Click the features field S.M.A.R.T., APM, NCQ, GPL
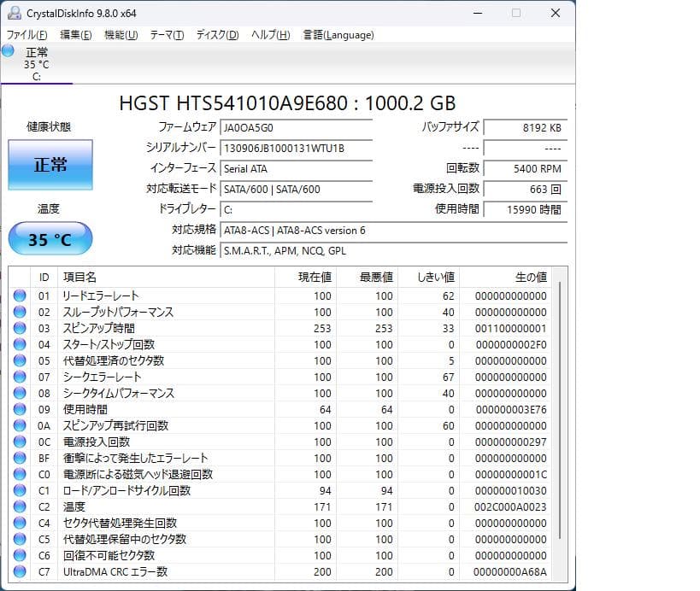The image size is (700, 591). [x=394, y=251]
